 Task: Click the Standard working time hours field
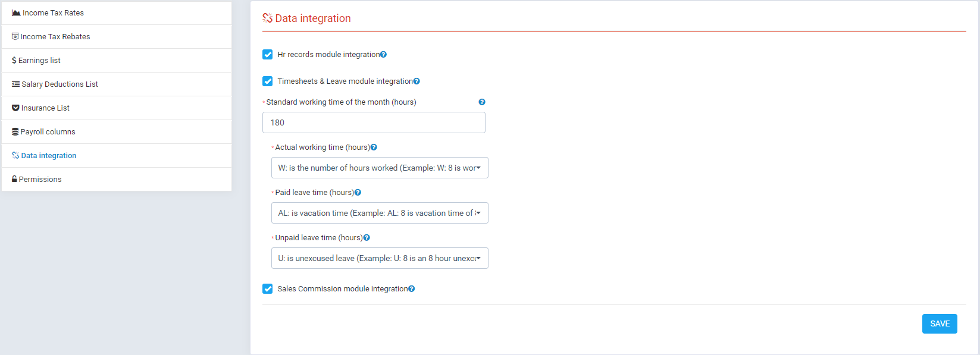373,123
